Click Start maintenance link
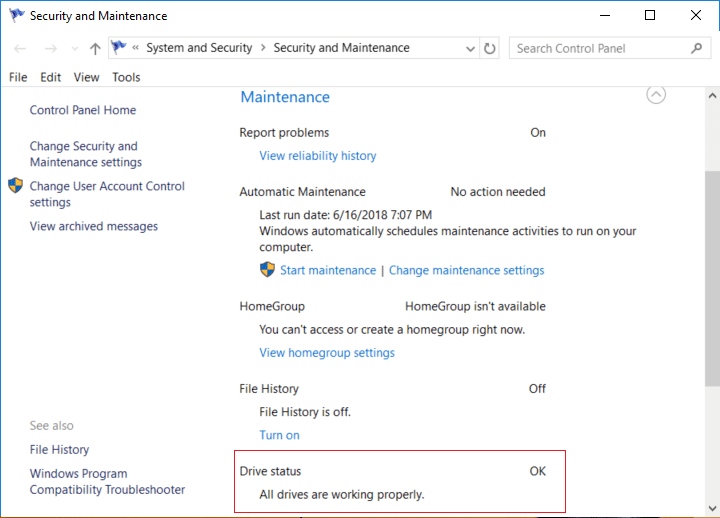Image resolution: width=720 pixels, height=518 pixels. click(x=328, y=270)
